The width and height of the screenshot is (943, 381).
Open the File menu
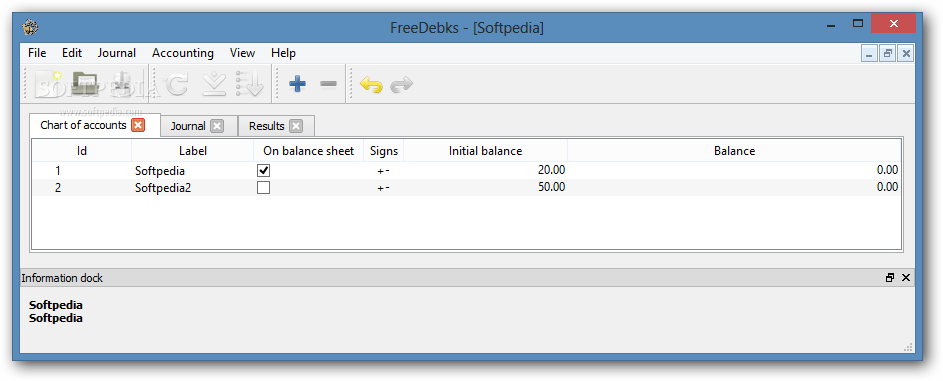pyautogui.click(x=37, y=53)
